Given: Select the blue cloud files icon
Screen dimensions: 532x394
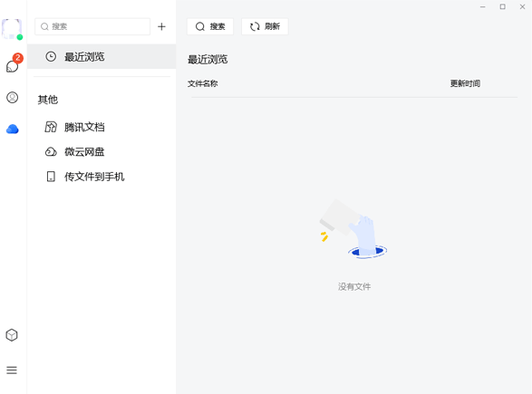Looking at the screenshot, I should click(x=12, y=129).
